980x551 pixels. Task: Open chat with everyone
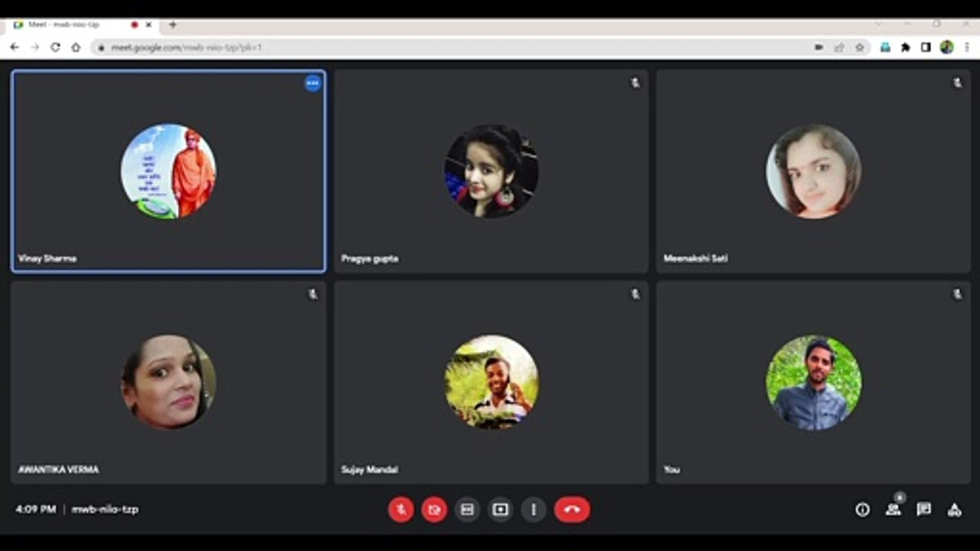924,510
